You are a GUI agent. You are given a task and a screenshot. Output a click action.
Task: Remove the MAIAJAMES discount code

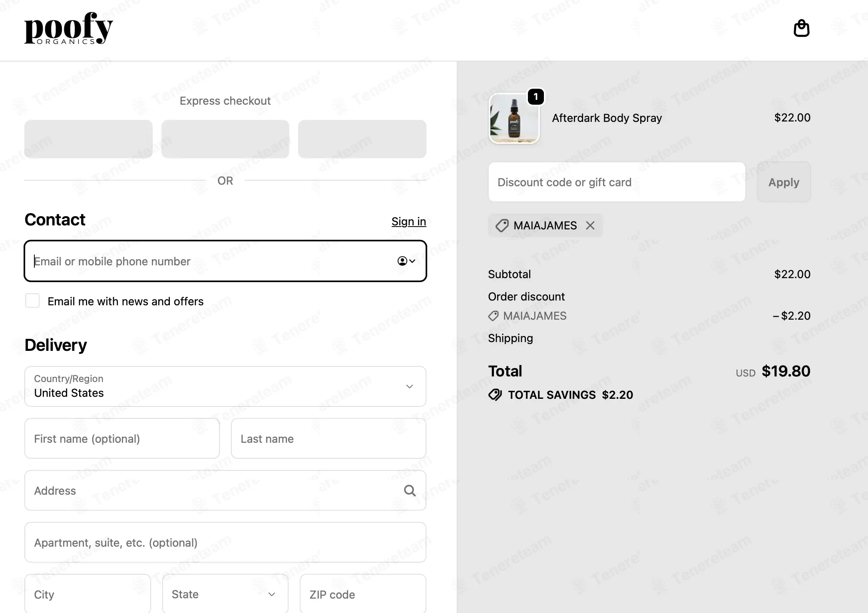coord(590,225)
